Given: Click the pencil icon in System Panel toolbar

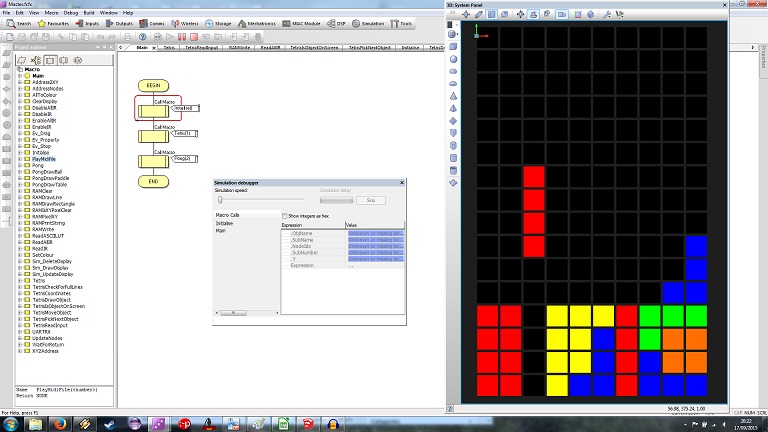Looking at the screenshot, I should click(x=479, y=14).
